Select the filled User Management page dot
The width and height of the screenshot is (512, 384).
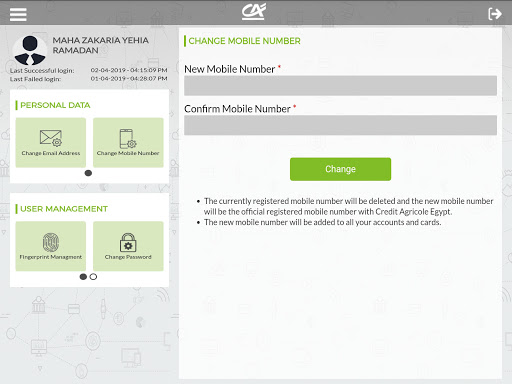[x=83, y=277]
